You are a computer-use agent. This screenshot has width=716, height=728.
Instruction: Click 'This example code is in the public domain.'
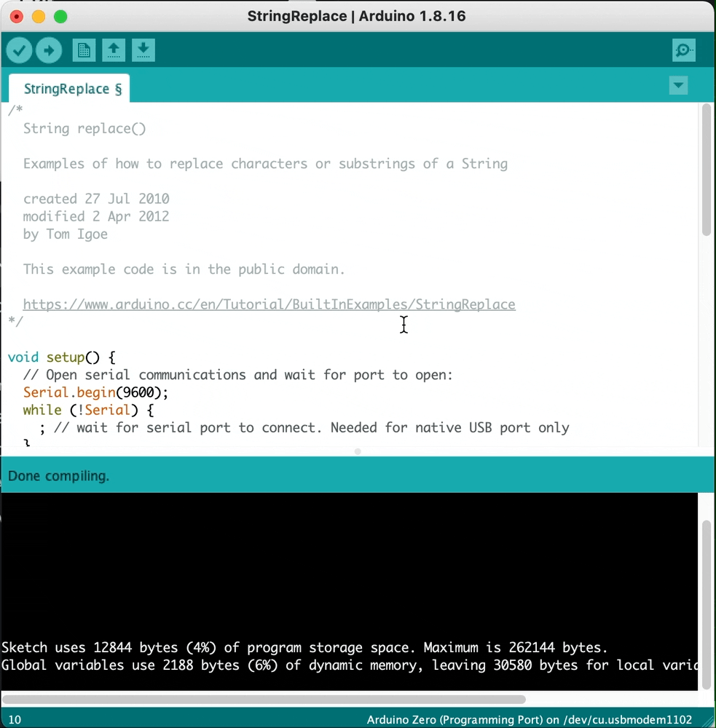[x=184, y=269]
